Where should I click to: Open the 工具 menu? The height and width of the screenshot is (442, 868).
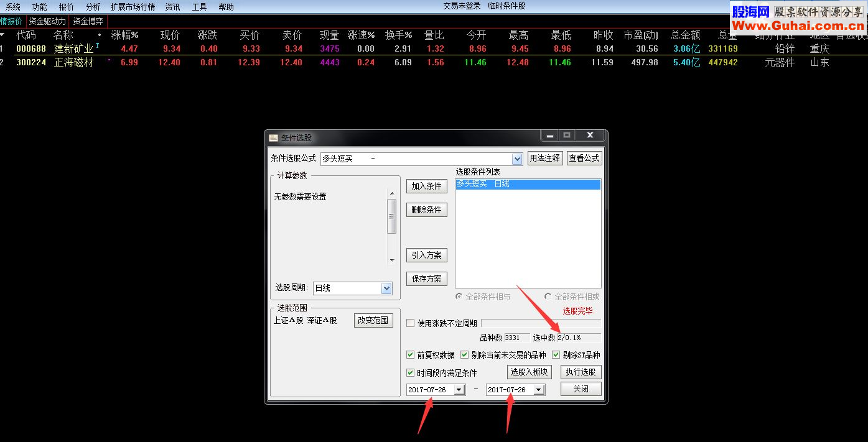pos(200,7)
